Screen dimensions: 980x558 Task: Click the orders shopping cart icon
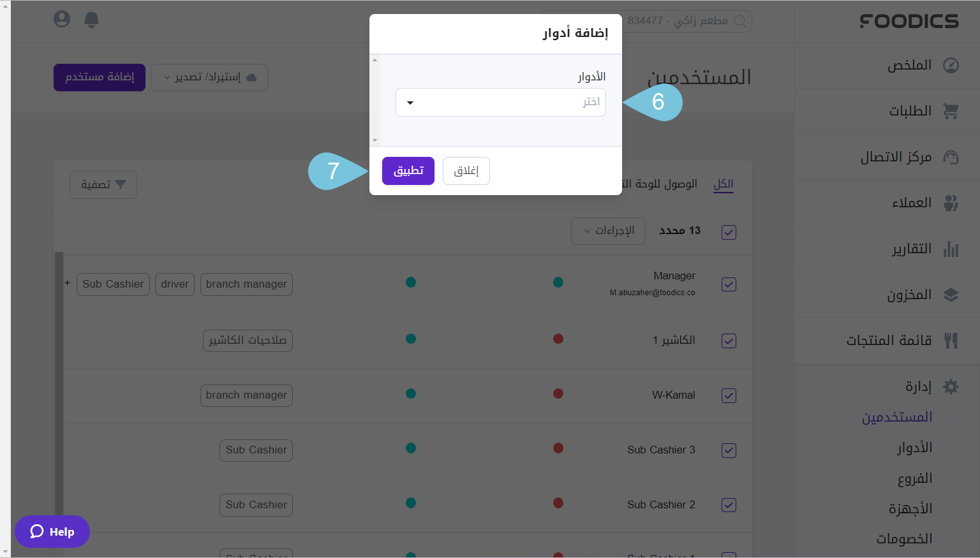[x=951, y=111]
